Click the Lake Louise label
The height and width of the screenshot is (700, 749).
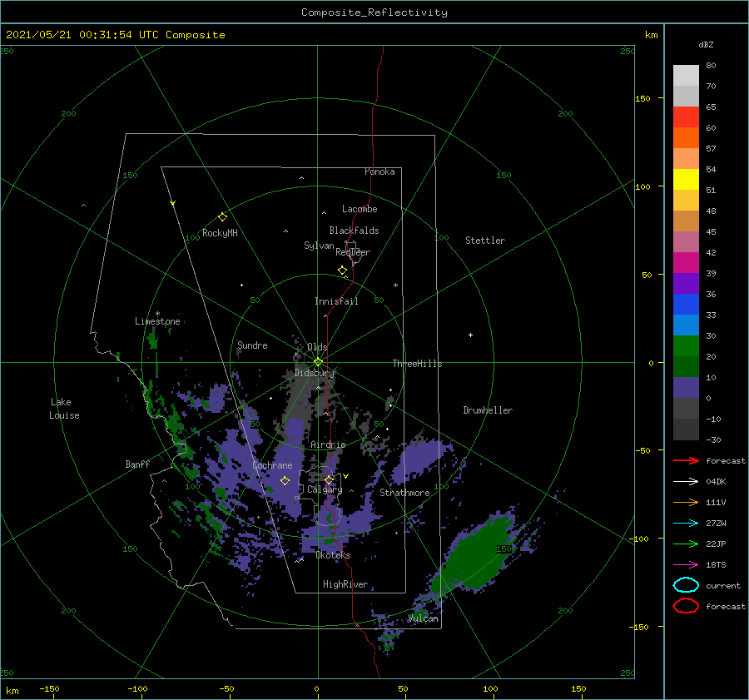point(64,409)
